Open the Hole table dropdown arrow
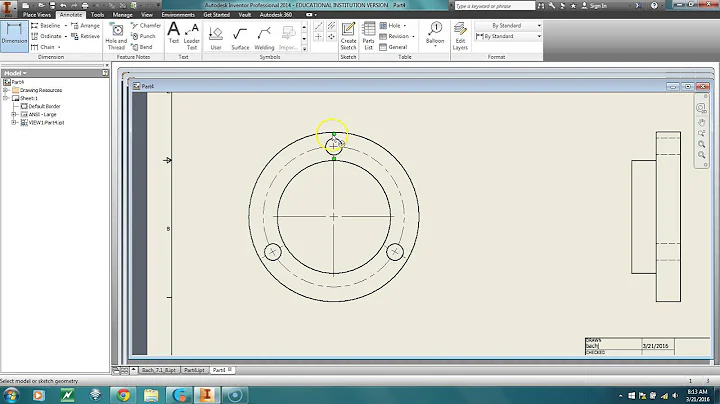Screen dimensions: 720x404 click(x=405, y=26)
